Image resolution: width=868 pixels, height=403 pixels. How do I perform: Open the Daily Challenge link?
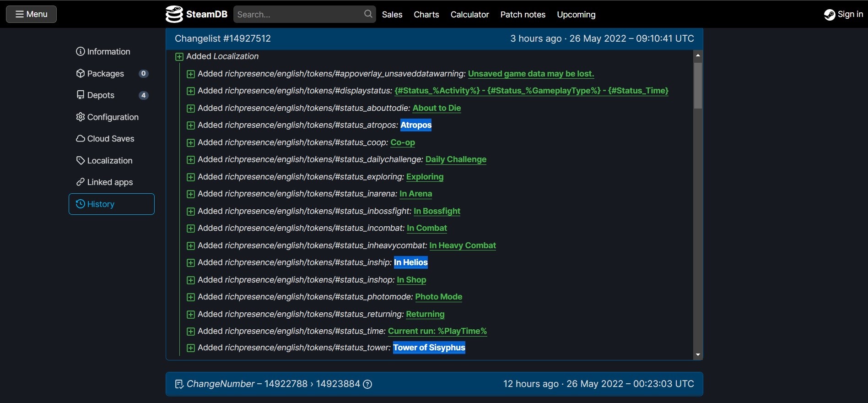[456, 159]
